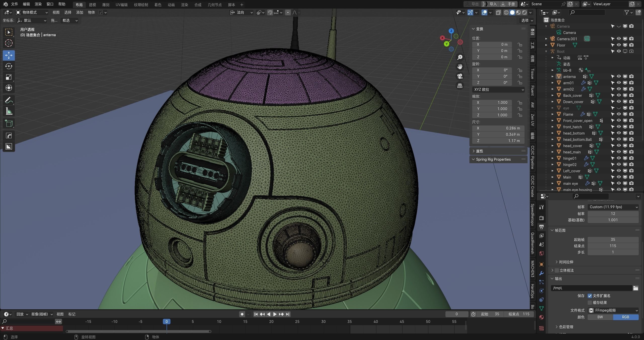This screenshot has width=644, height=340.
Task: Click the timeline horizontal scrollbar
Action: click(138, 331)
